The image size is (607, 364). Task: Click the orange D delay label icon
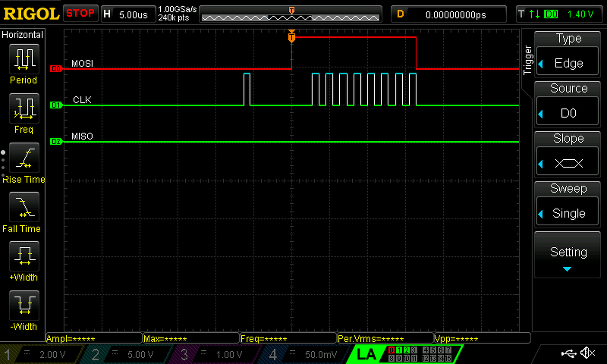point(400,14)
